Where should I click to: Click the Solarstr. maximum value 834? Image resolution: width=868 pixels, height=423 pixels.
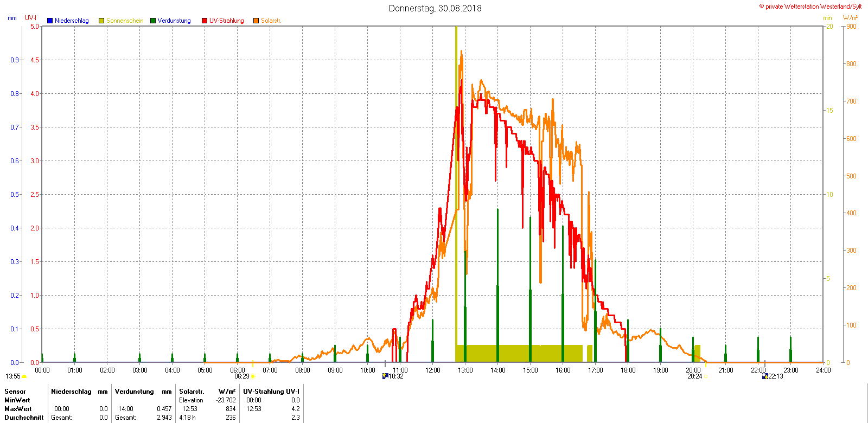[231, 409]
